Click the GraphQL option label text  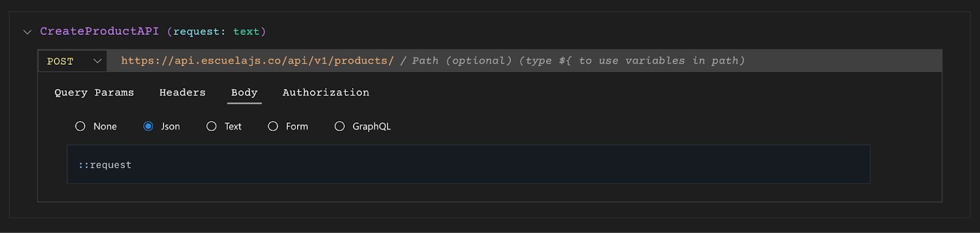(x=371, y=126)
